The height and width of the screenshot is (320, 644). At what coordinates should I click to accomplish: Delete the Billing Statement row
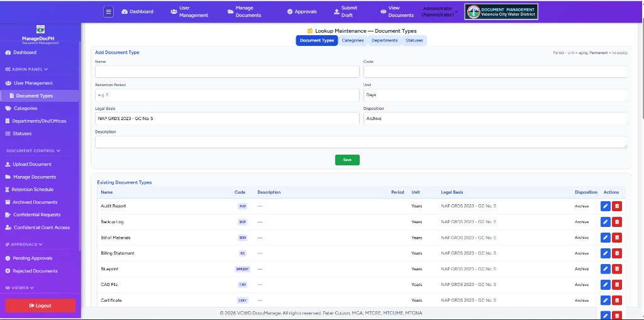click(616, 253)
